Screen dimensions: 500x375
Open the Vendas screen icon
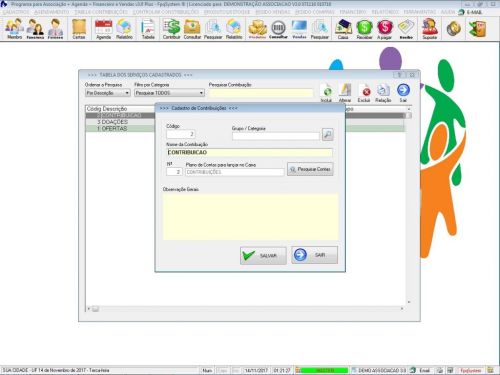299,29
